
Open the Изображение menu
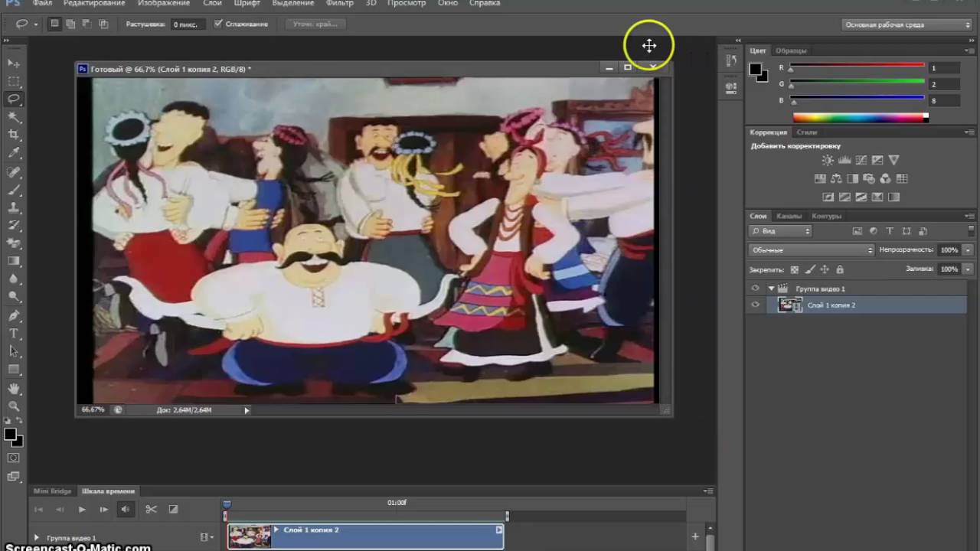pos(164,4)
